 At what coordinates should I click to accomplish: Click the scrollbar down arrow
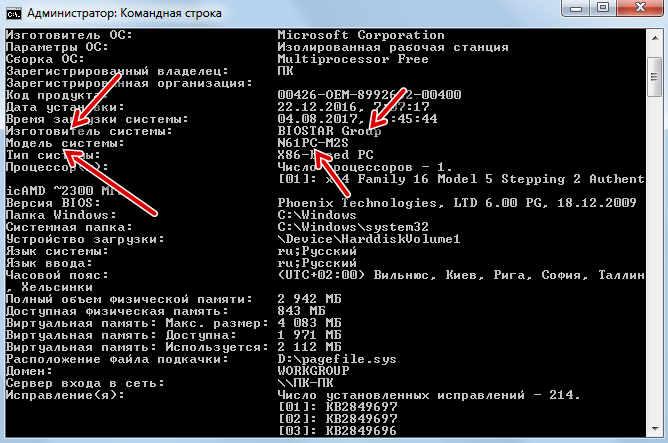654,429
